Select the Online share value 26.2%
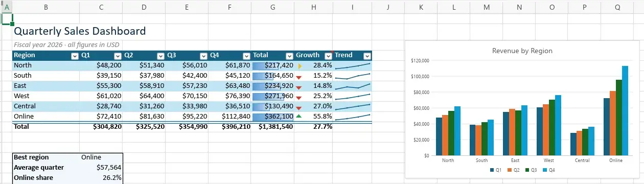 pos(101,178)
